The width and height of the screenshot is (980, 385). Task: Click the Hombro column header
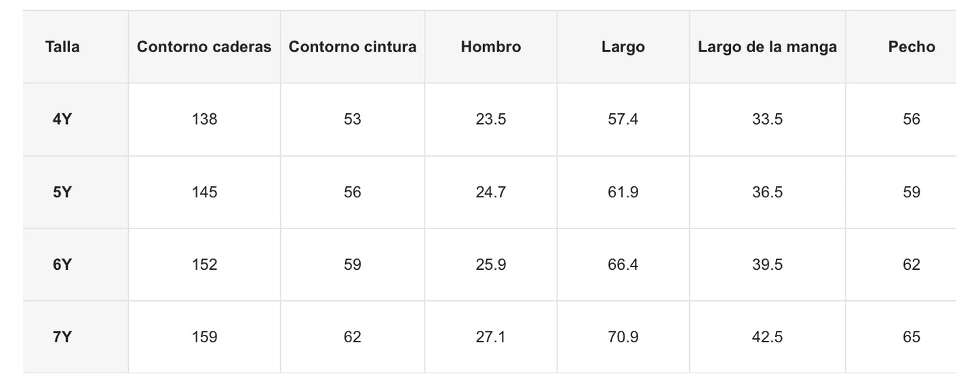pyautogui.click(x=491, y=47)
